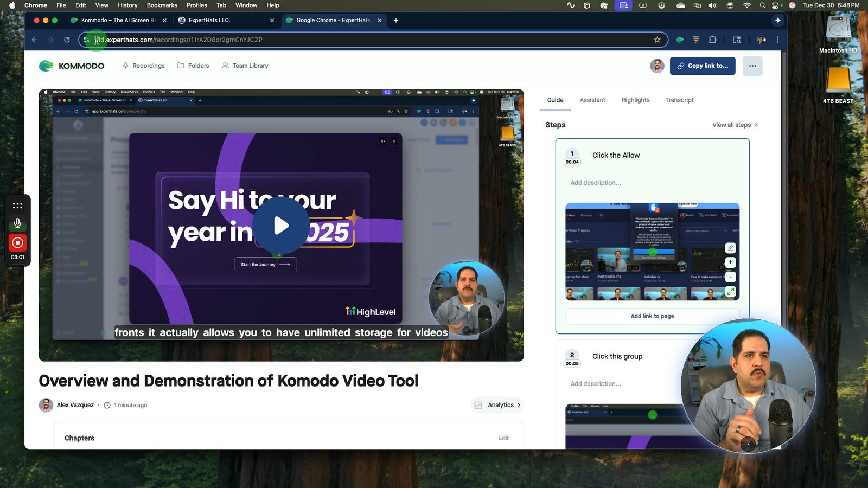This screenshot has width=868, height=488.
Task: Zoom in on the step 1 screenshot
Action: (x=731, y=262)
